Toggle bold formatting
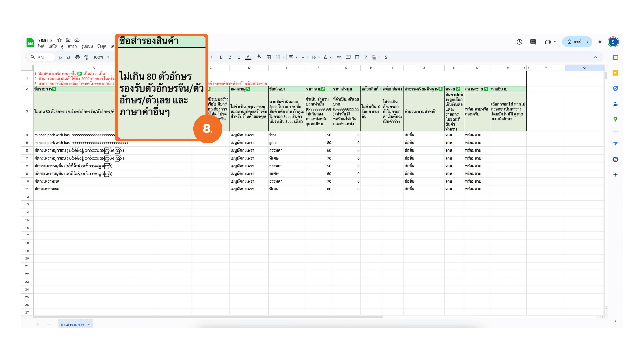The image size is (644, 362). click(x=221, y=57)
